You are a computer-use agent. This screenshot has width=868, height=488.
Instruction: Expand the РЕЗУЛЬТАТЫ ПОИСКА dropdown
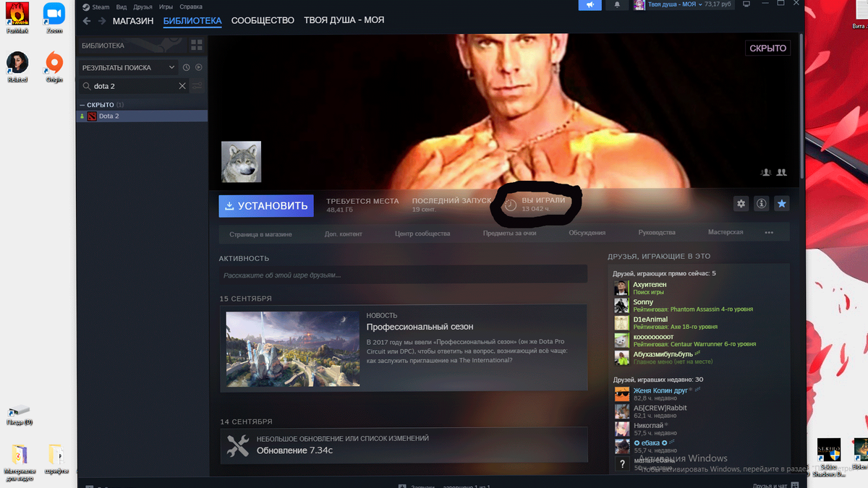[x=128, y=67]
